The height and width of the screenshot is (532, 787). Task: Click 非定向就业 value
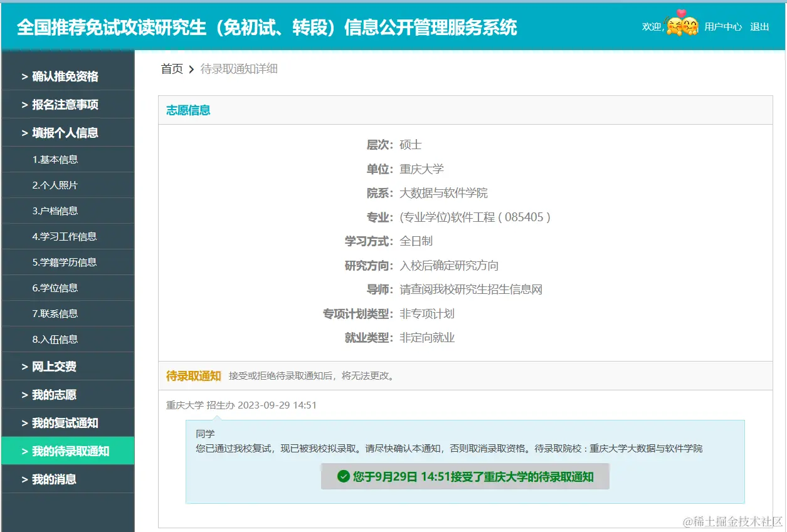[x=427, y=338]
